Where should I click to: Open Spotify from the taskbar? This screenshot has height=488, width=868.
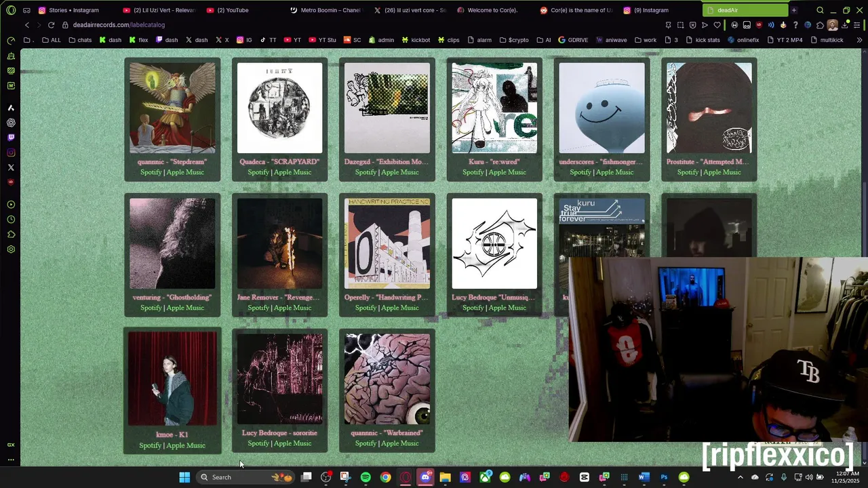tap(366, 477)
